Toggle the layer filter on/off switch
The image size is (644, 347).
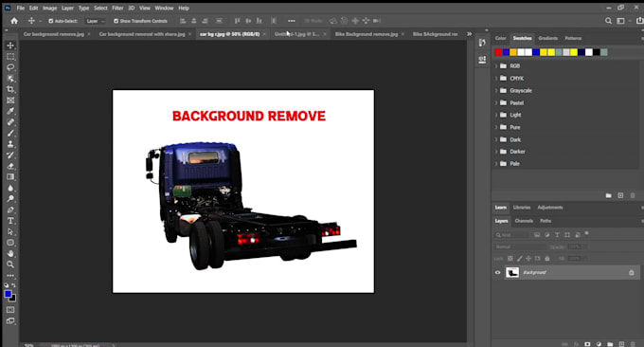point(586,233)
